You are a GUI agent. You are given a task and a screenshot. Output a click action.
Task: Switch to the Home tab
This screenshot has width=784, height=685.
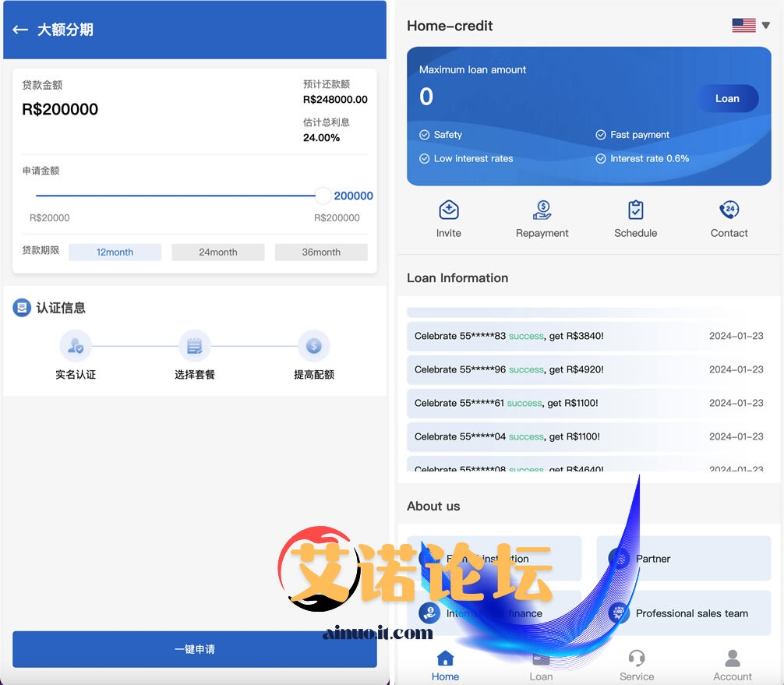445,666
